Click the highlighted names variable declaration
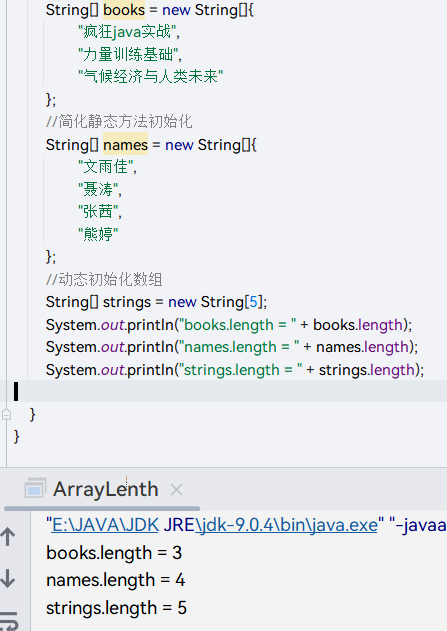The width and height of the screenshot is (447, 631). [126, 145]
